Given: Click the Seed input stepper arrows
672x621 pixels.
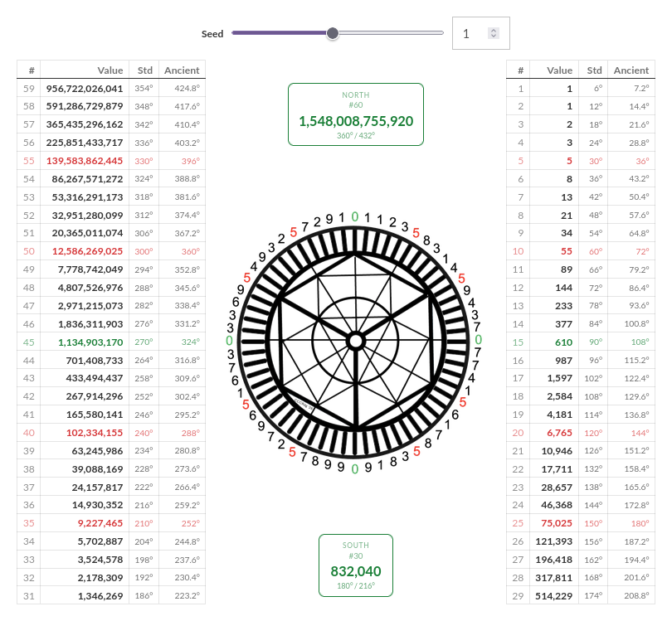Looking at the screenshot, I should (494, 33).
